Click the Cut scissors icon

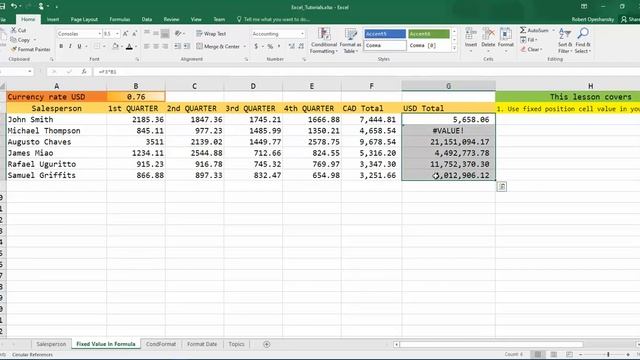tap(13, 30)
